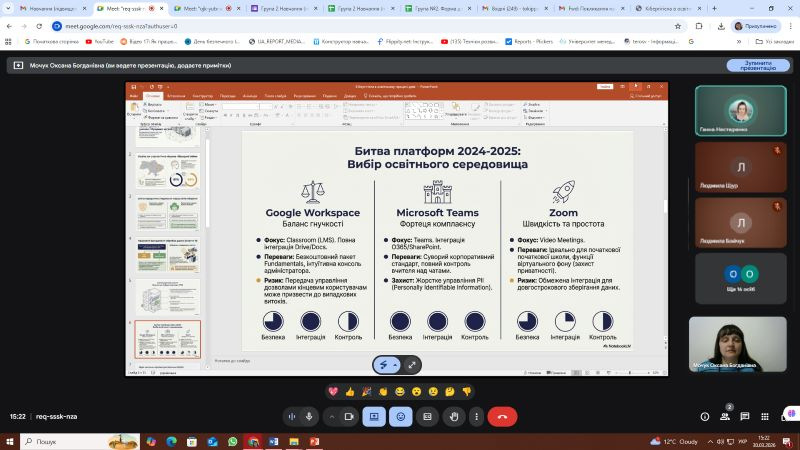
Task: Turn on captions in Meet
Action: (428, 417)
